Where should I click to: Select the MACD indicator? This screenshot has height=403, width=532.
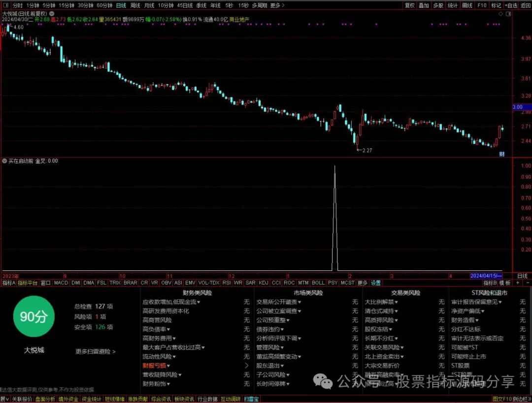point(61,283)
